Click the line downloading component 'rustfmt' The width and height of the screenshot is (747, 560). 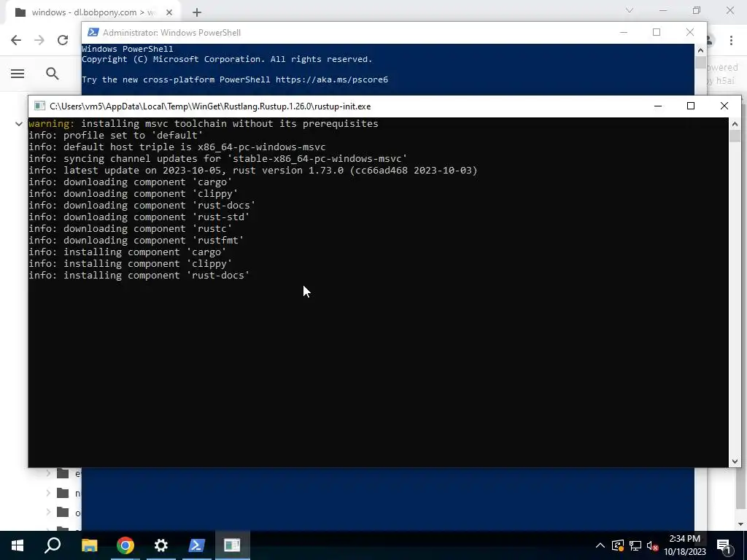[136, 241]
